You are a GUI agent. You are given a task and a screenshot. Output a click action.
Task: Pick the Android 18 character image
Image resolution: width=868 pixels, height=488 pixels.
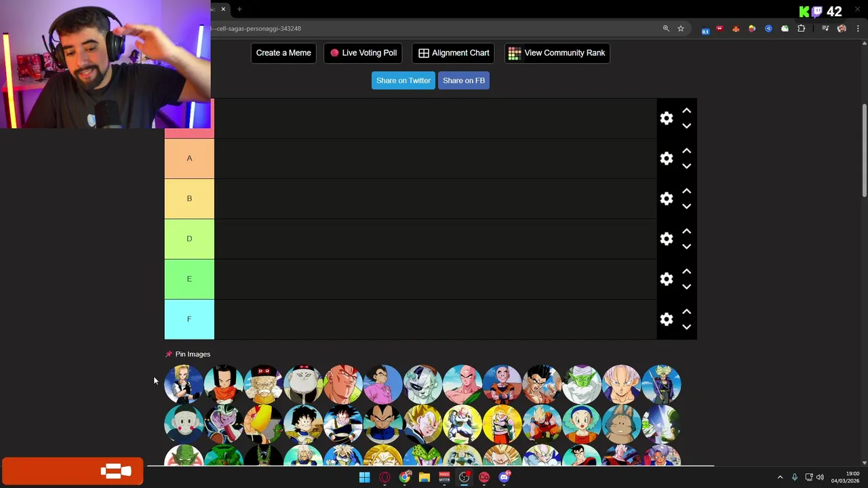coord(184,384)
